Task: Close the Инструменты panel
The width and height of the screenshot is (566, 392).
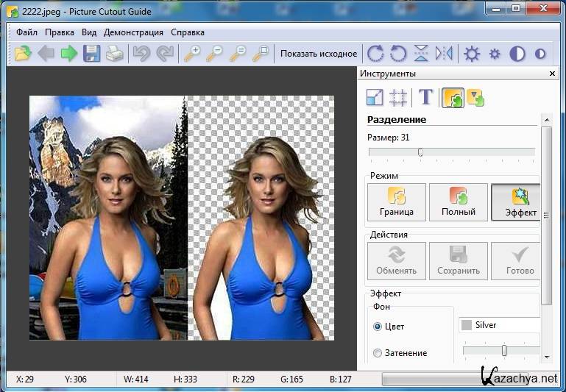Action: [x=553, y=74]
